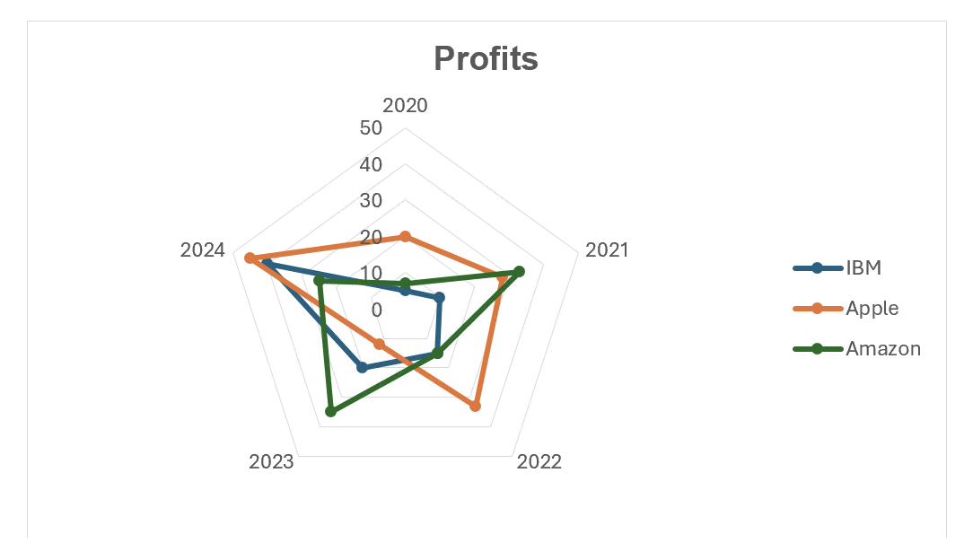This screenshot has width=964, height=560.
Task: Select the 2020 axis category label
Action: click(405, 106)
